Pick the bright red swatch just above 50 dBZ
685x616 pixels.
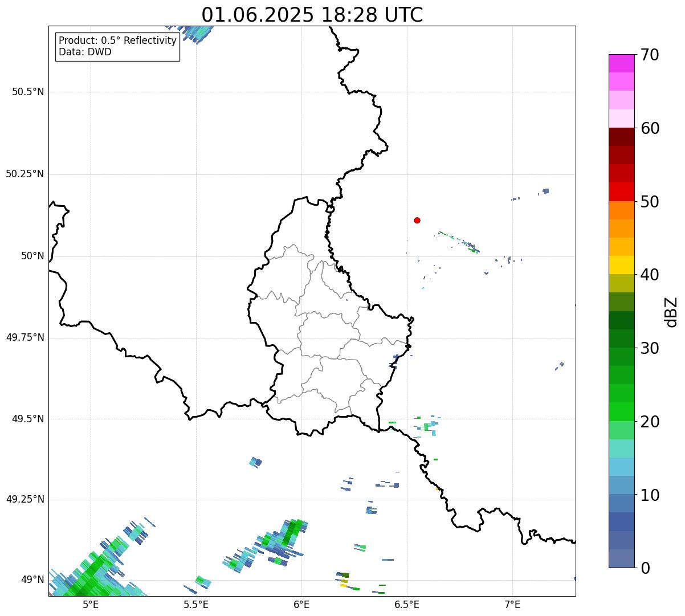pyautogui.click(x=621, y=192)
